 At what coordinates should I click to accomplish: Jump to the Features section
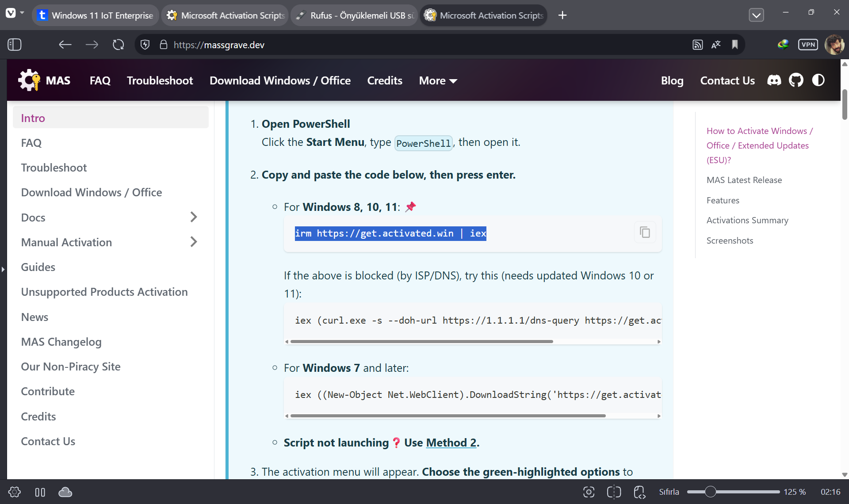(723, 200)
